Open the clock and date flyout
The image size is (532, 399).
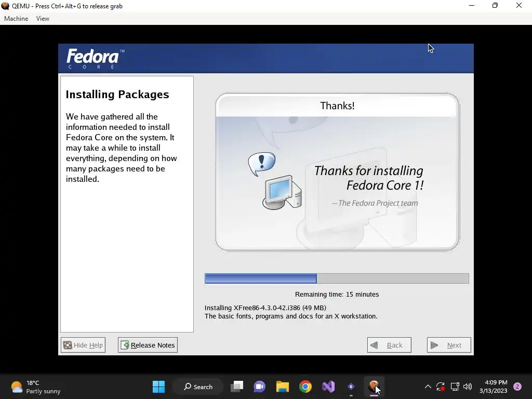point(494,387)
